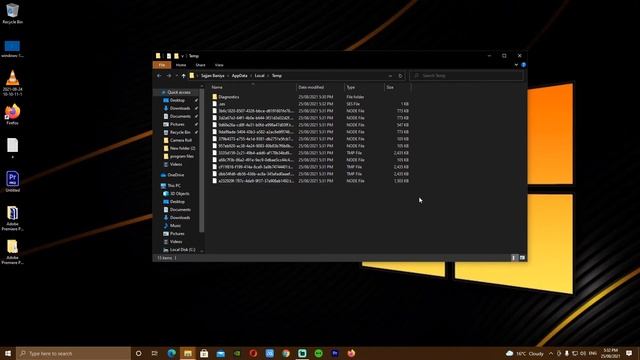This screenshot has height=360, width=640.
Task: Switch to Details view in status bar
Action: click(514, 258)
